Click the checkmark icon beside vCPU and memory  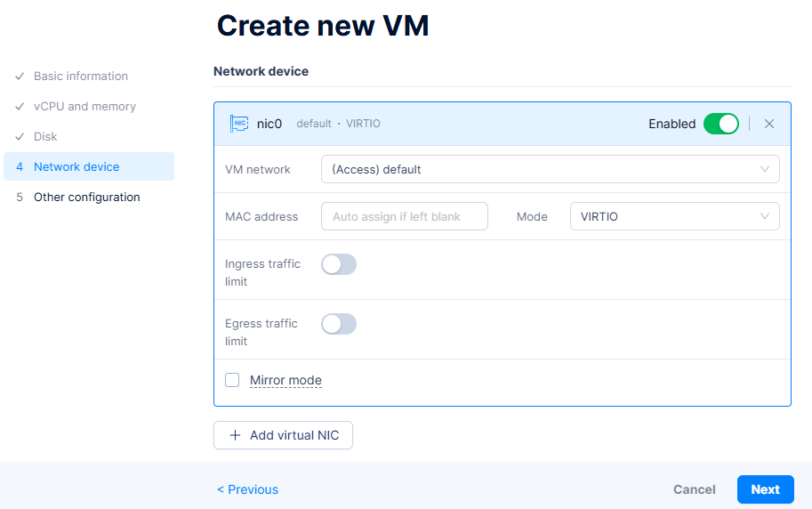tap(20, 107)
